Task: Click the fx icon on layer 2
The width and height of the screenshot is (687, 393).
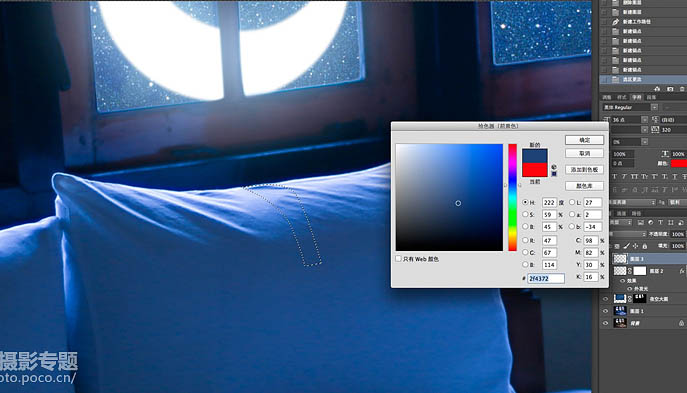Action: [x=682, y=271]
